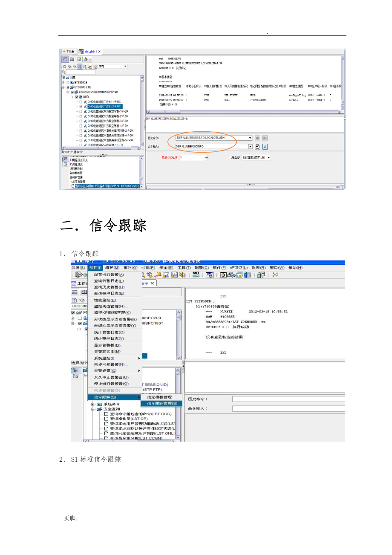The width and height of the screenshot is (392, 555).
Task: Open the 帮助(H) menu bar item
Action: click(x=295, y=268)
